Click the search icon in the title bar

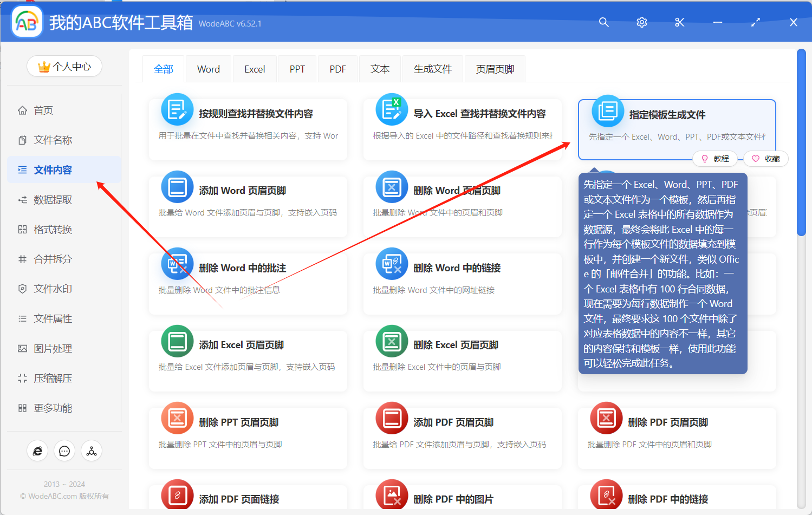(603, 22)
